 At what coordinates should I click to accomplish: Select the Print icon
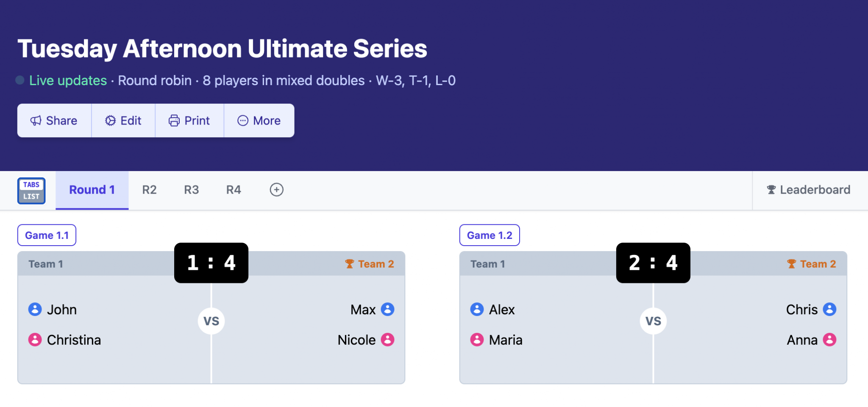[x=174, y=120]
